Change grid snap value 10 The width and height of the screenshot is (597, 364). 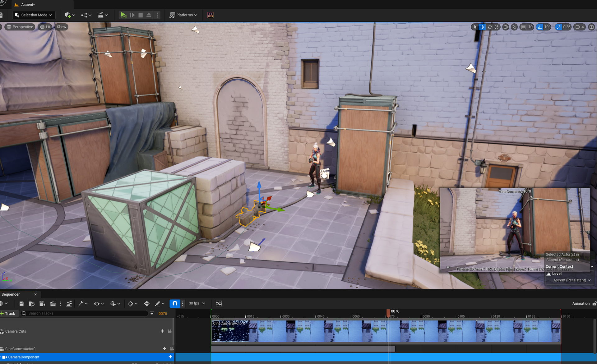tap(530, 27)
